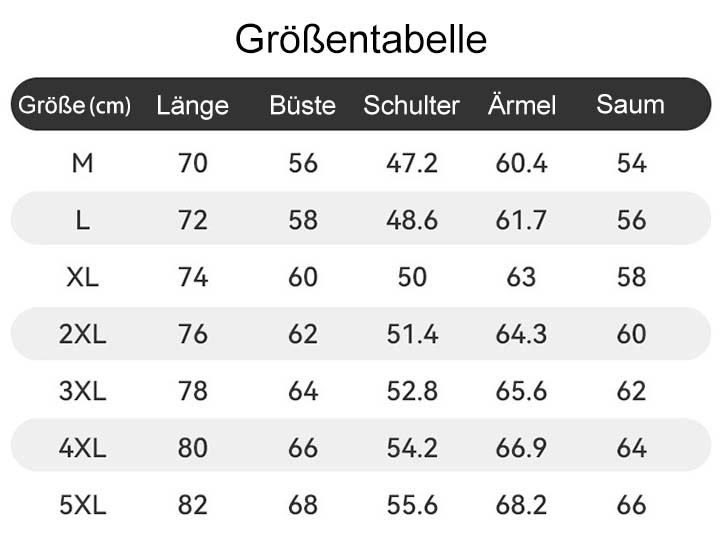Click the Ärmel column header
The height and width of the screenshot is (535, 724).
coord(521,106)
